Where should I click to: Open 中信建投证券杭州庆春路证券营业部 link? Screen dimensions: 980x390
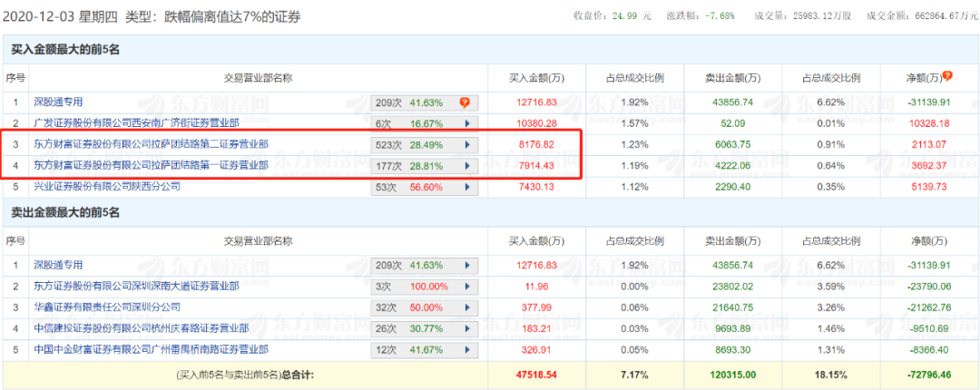[142, 328]
